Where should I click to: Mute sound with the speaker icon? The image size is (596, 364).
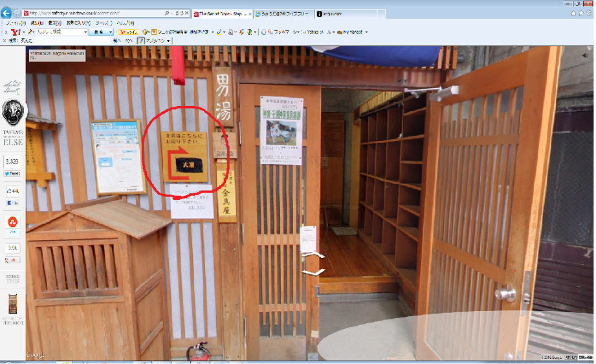coord(585,56)
